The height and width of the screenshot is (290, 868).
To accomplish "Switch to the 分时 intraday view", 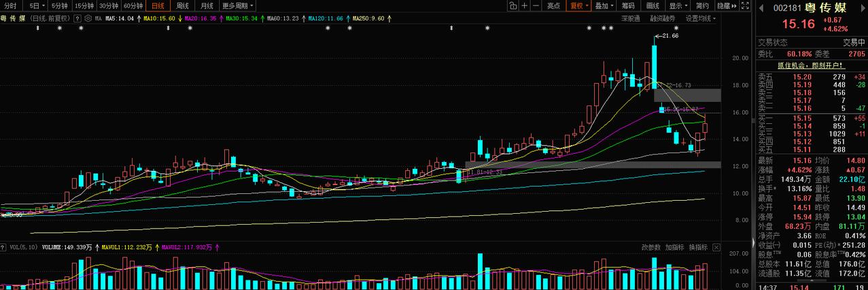I will pos(10,5).
